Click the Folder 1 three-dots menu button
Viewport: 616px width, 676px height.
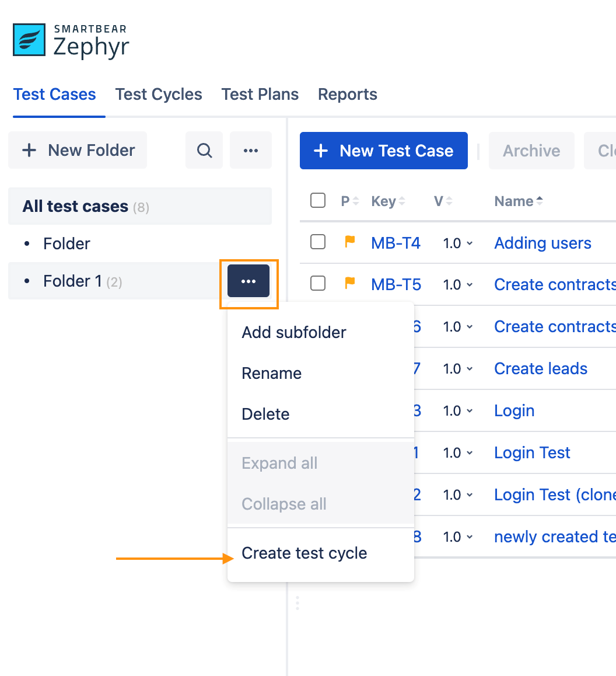[x=249, y=281]
